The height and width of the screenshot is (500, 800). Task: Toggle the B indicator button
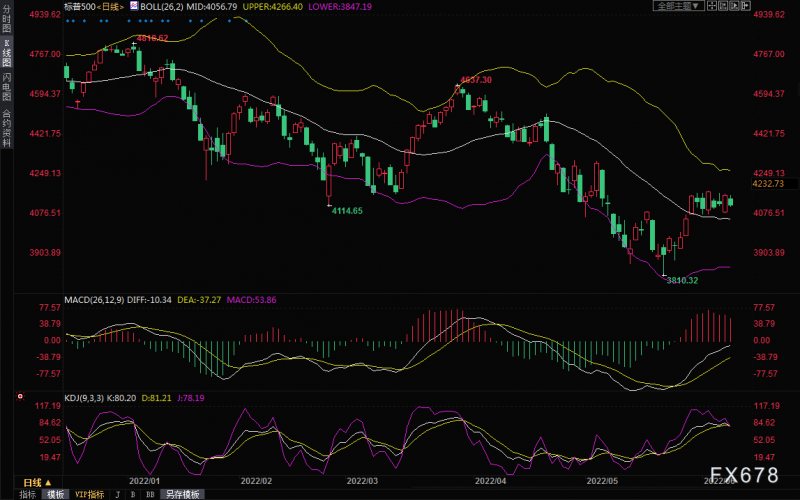coord(134,494)
